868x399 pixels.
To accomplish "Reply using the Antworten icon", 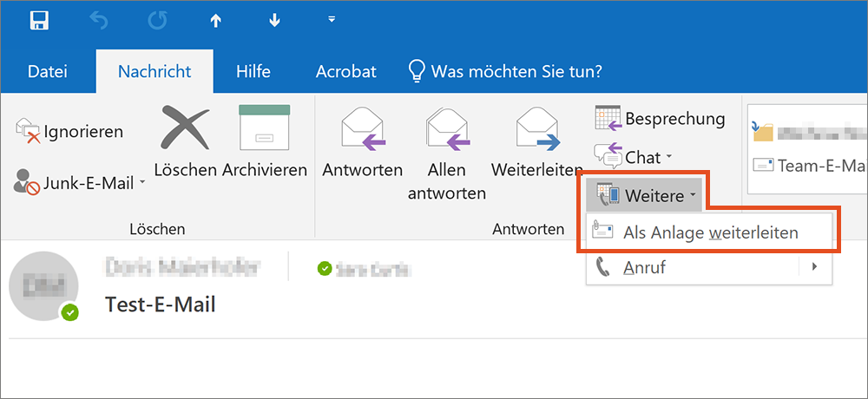I will point(362,144).
